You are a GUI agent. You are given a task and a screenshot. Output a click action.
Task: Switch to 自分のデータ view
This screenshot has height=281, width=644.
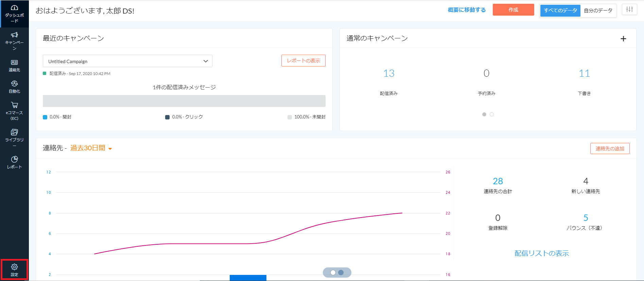click(x=598, y=11)
